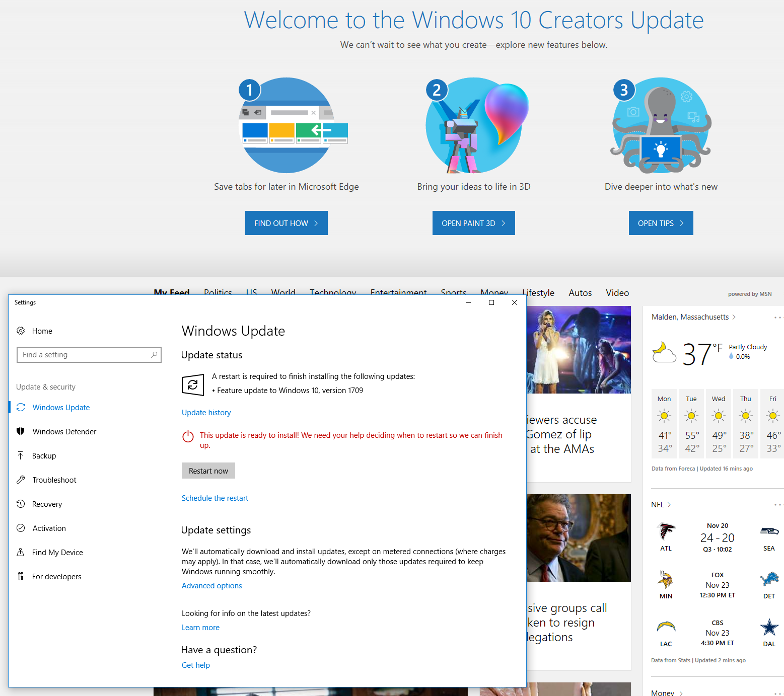
Task: Open NFL card more options dots
Action: (x=778, y=505)
